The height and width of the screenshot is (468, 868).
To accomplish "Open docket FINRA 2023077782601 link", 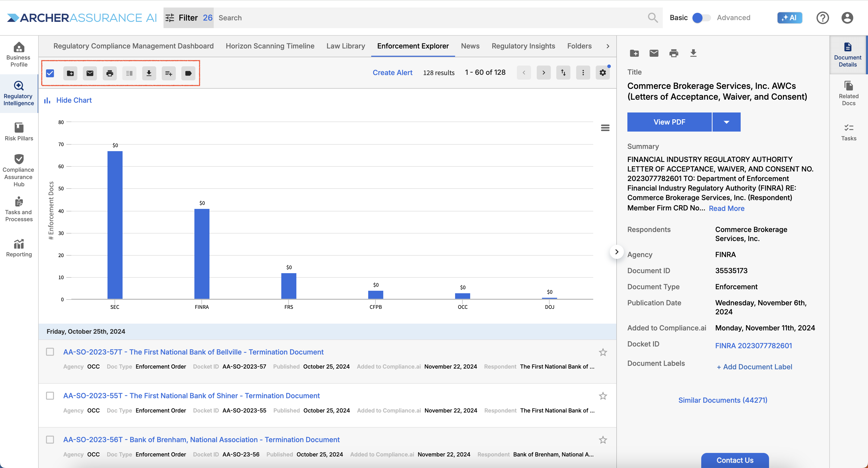I will coord(753,345).
